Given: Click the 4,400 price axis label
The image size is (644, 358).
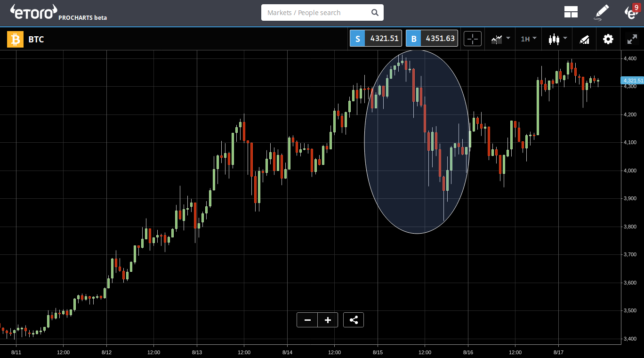Looking at the screenshot, I should 630,58.
